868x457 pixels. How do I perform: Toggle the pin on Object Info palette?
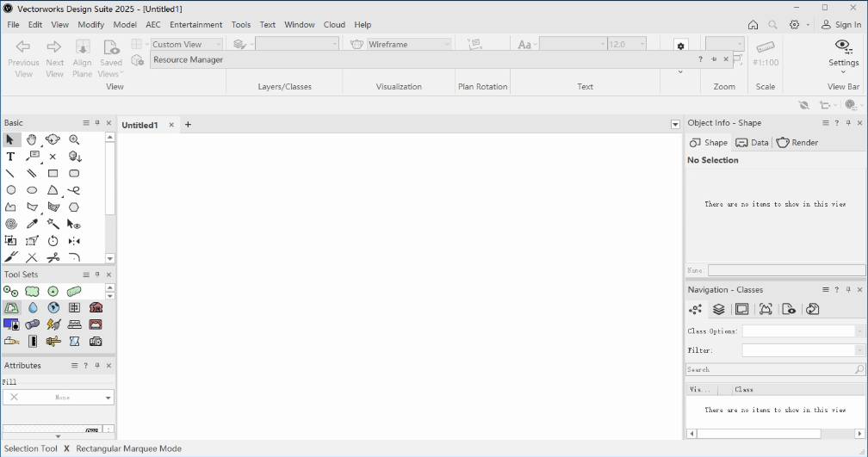(848, 123)
